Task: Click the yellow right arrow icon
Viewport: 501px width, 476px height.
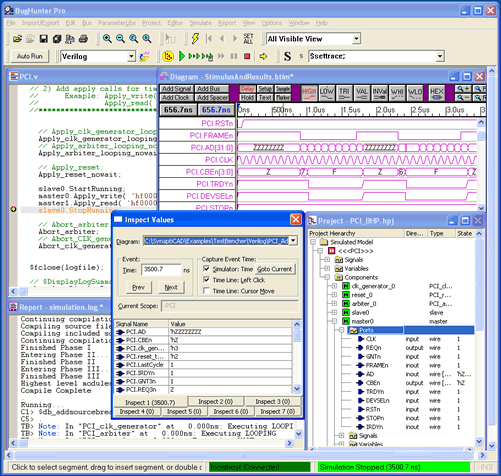Action: 263,56
